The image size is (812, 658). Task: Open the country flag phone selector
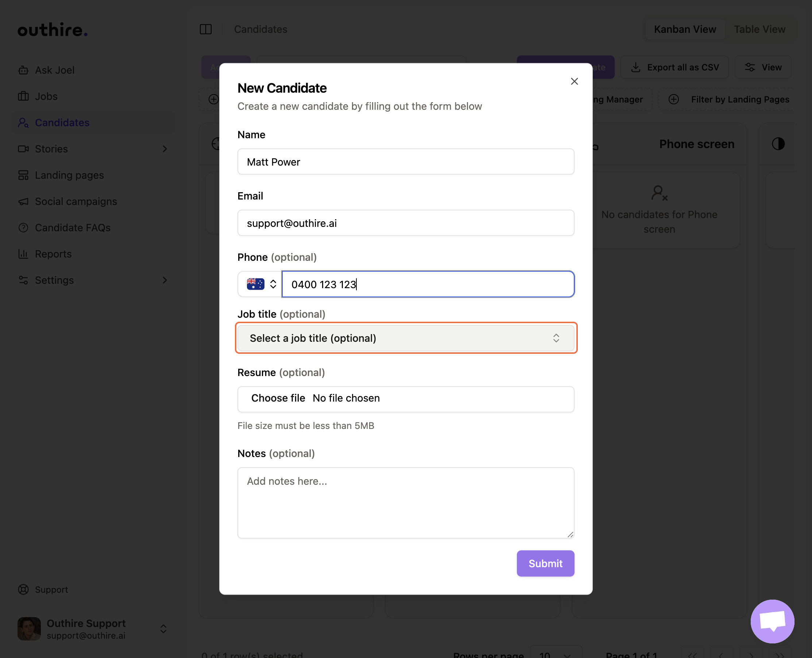[x=260, y=284]
